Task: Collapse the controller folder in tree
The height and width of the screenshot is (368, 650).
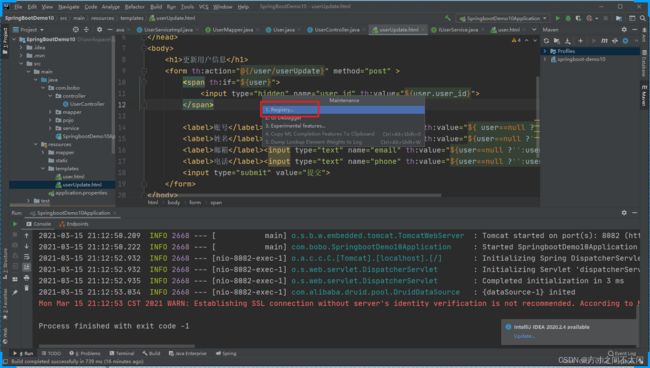Action: point(51,96)
